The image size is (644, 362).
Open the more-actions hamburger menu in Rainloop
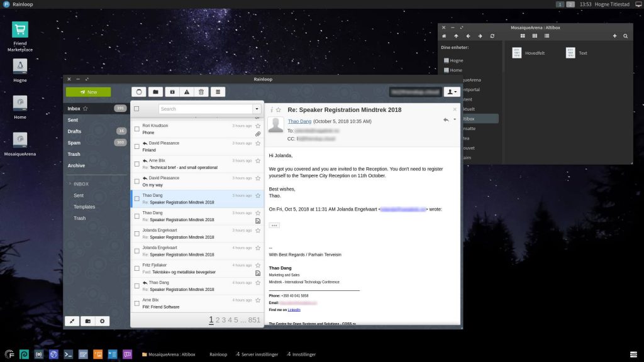pyautogui.click(x=218, y=92)
